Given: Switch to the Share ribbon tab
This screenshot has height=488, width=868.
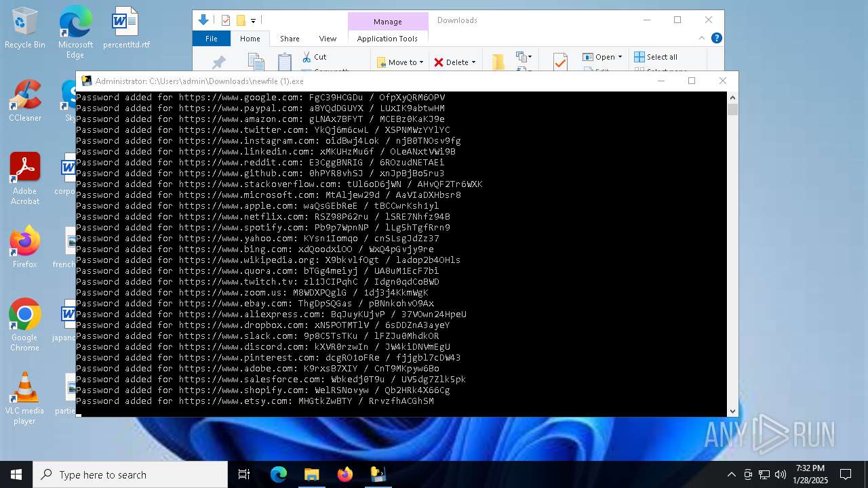Looking at the screenshot, I should (x=290, y=39).
